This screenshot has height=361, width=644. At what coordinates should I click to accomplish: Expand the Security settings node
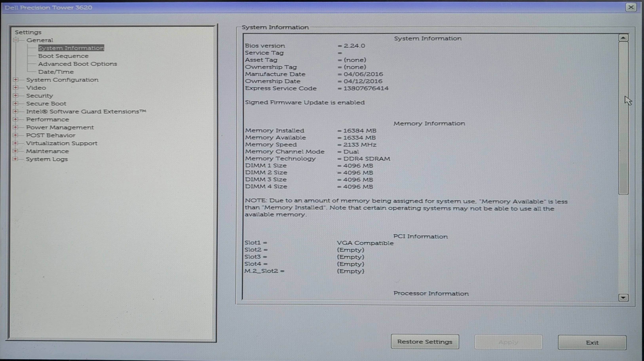click(16, 96)
